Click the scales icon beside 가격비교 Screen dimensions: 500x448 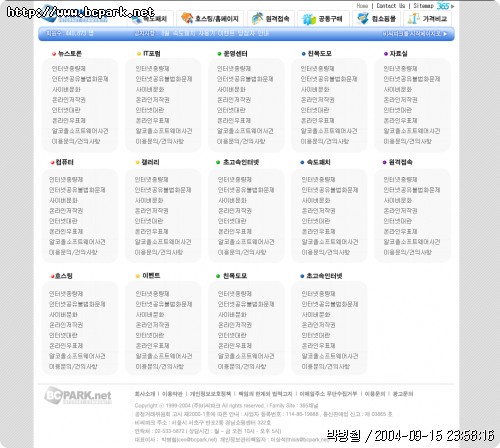coord(414,18)
